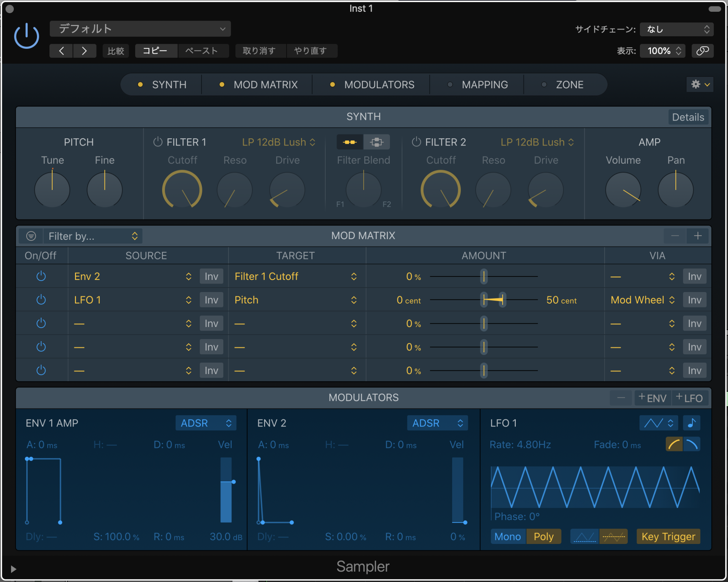Click the plugin bypass power button
The height and width of the screenshot is (582, 728).
pos(26,36)
